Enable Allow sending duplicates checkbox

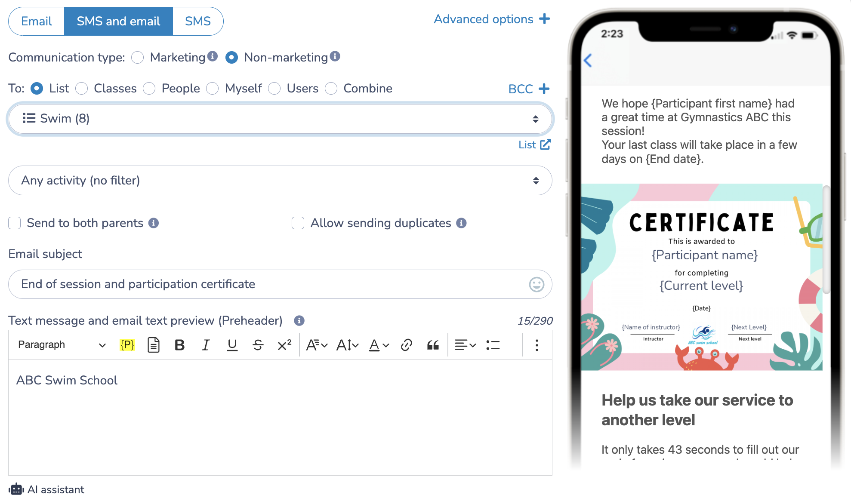pyautogui.click(x=298, y=223)
